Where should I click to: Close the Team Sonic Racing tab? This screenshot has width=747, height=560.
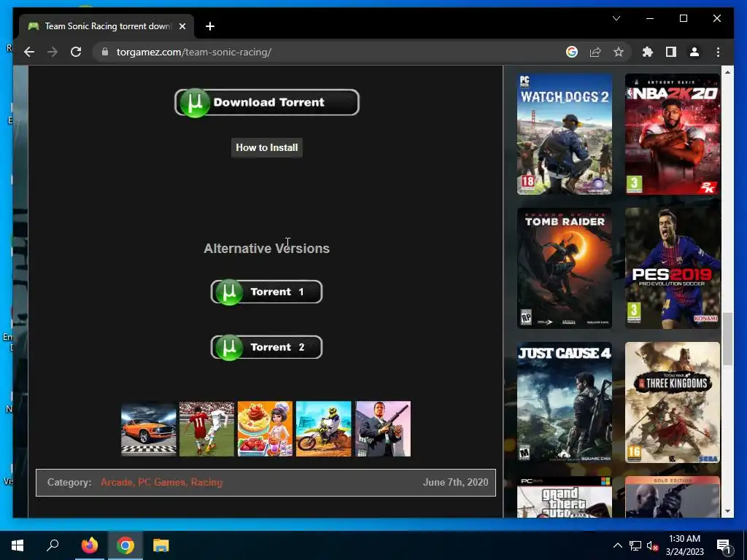pyautogui.click(x=182, y=26)
